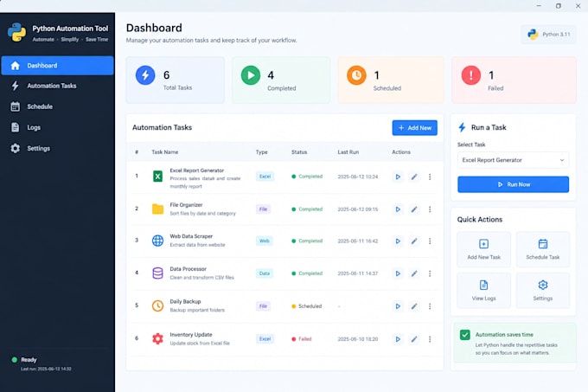Click the orange Scheduled clock icon
Screen dimensions: 588x392
click(x=356, y=75)
